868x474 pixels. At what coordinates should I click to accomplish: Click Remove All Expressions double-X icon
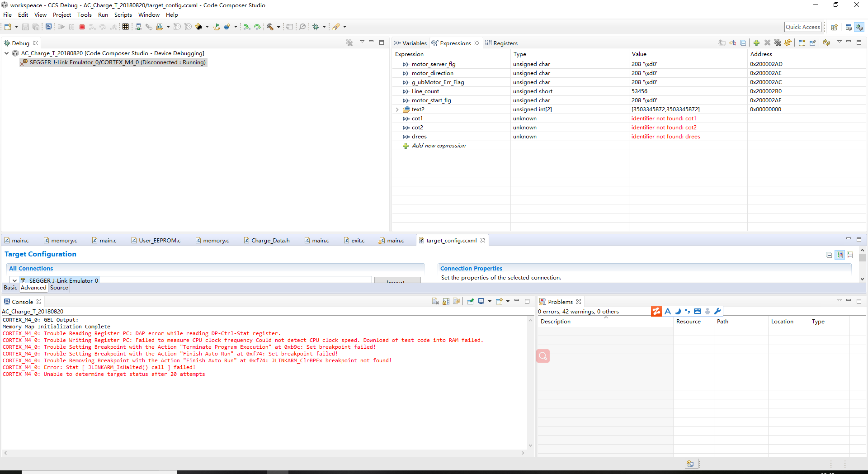point(778,43)
